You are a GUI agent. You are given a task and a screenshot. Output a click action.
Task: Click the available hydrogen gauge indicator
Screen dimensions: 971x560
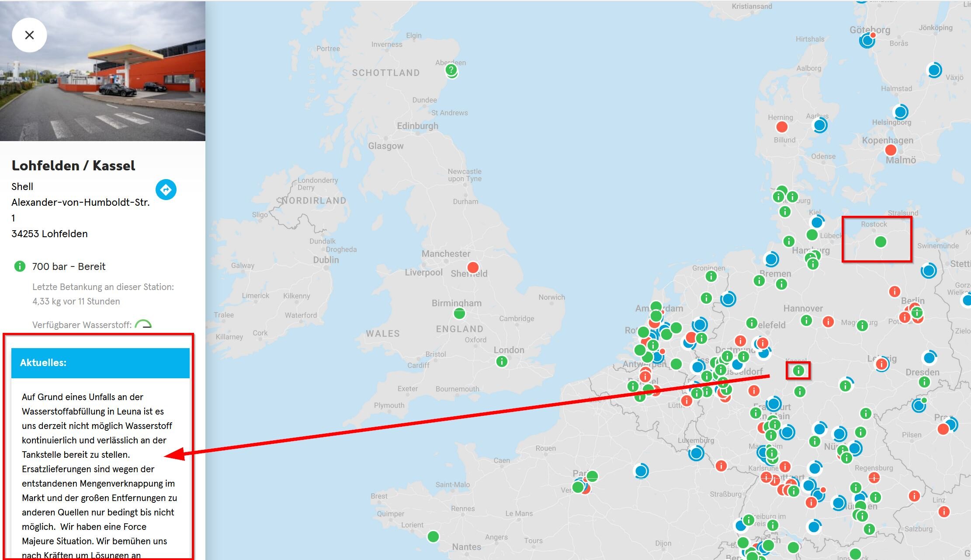pyautogui.click(x=143, y=325)
